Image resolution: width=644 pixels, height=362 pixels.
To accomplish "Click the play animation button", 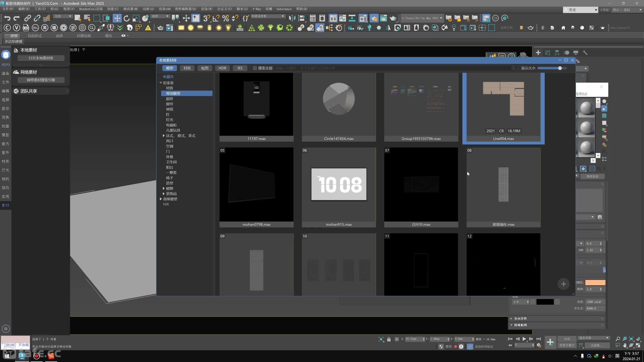I will click(524, 339).
